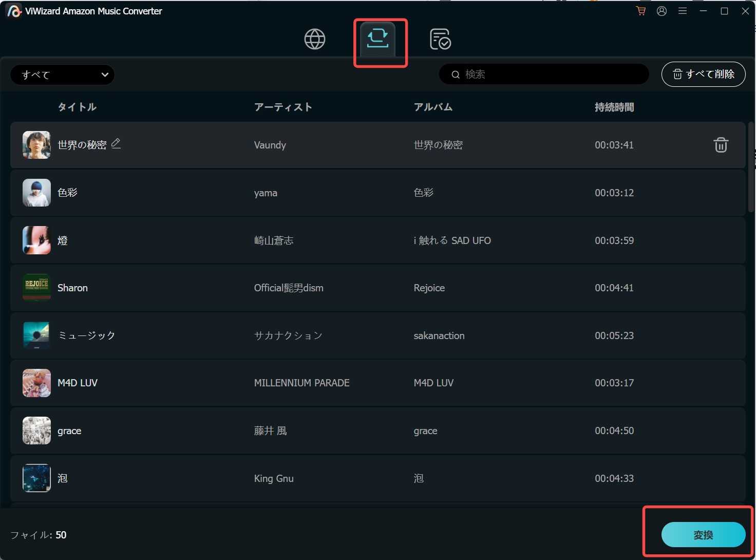The width and height of the screenshot is (756, 560).
Task: Select the ミュージック song title
Action: point(86,335)
